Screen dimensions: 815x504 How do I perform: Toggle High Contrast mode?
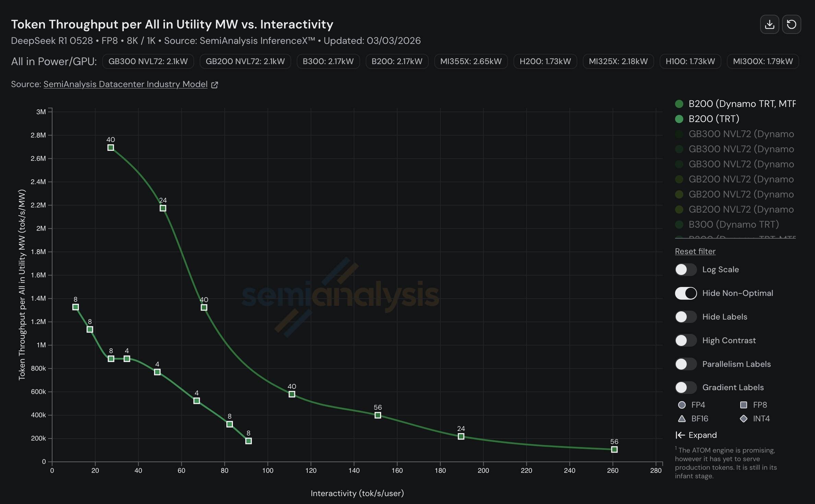(686, 340)
